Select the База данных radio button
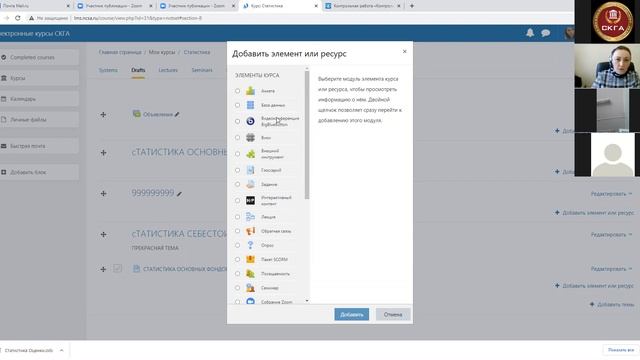640x360 pixels. tap(238, 105)
